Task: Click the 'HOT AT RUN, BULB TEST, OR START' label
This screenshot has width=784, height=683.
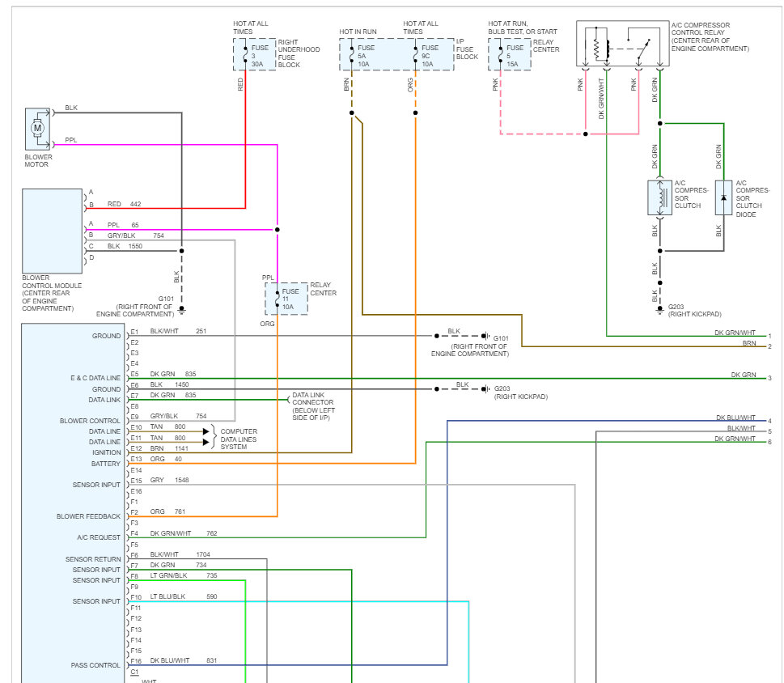Action: click(523, 28)
